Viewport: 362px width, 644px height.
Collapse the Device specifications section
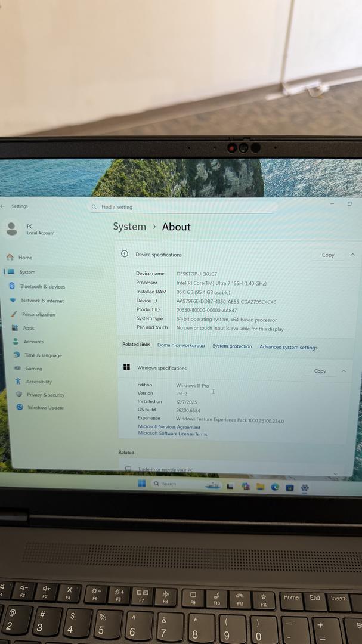[x=352, y=255]
